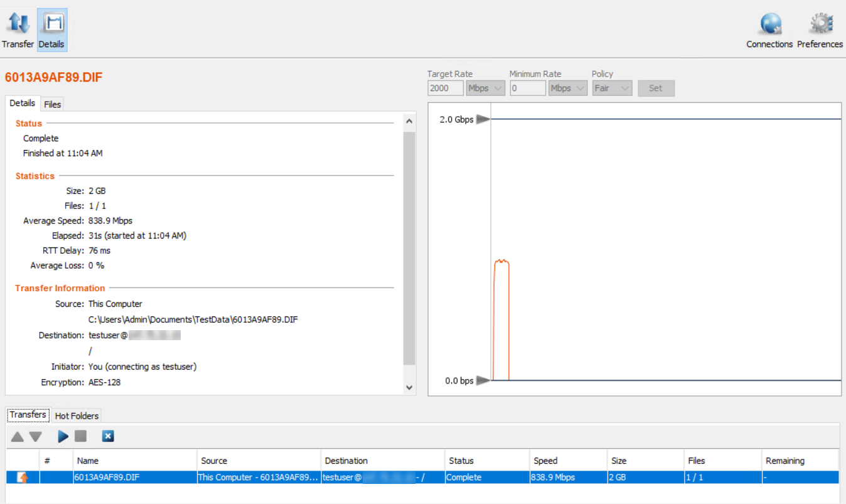Click This Computer source cell in table
846x504 pixels.
(259, 478)
